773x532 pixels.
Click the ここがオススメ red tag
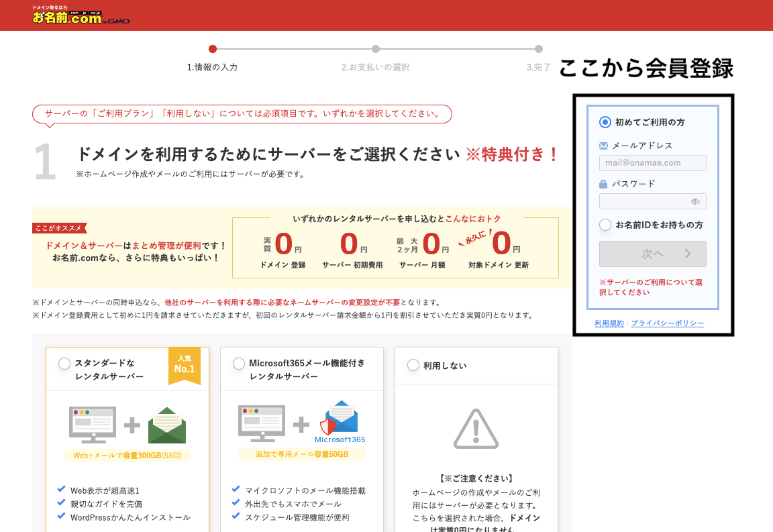[60, 228]
